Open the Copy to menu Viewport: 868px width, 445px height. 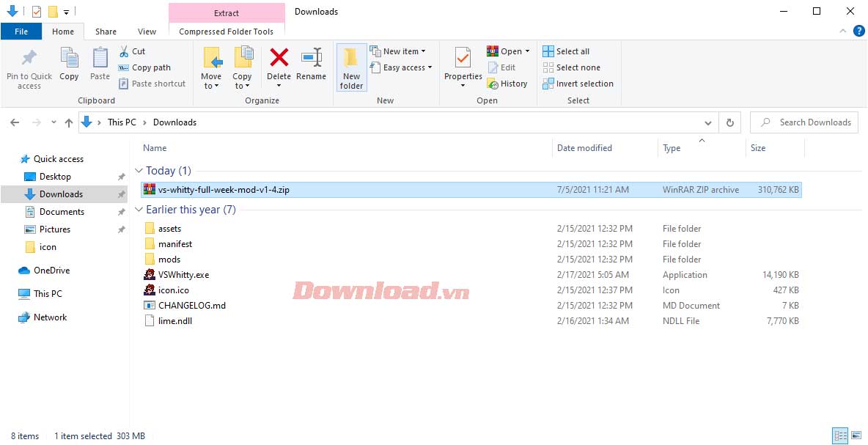click(x=242, y=68)
